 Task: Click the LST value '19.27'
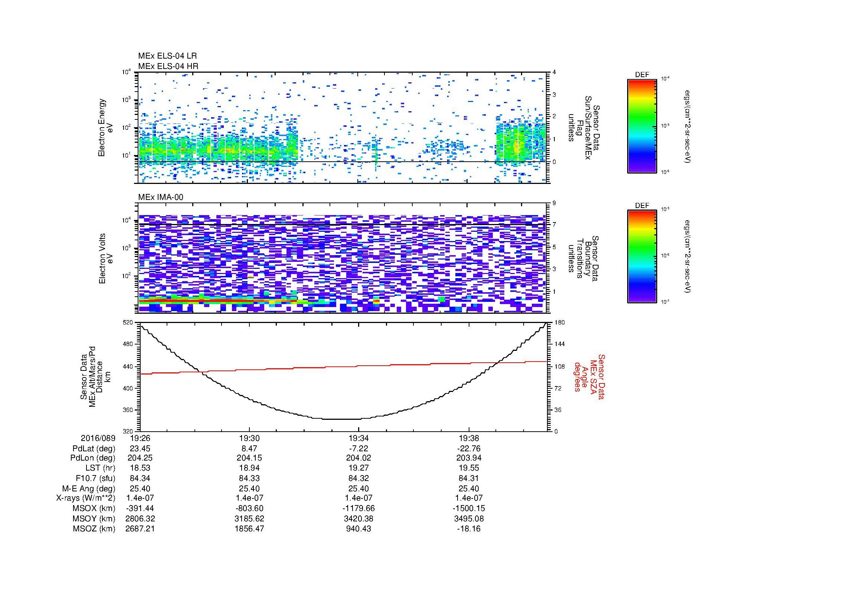(358, 468)
